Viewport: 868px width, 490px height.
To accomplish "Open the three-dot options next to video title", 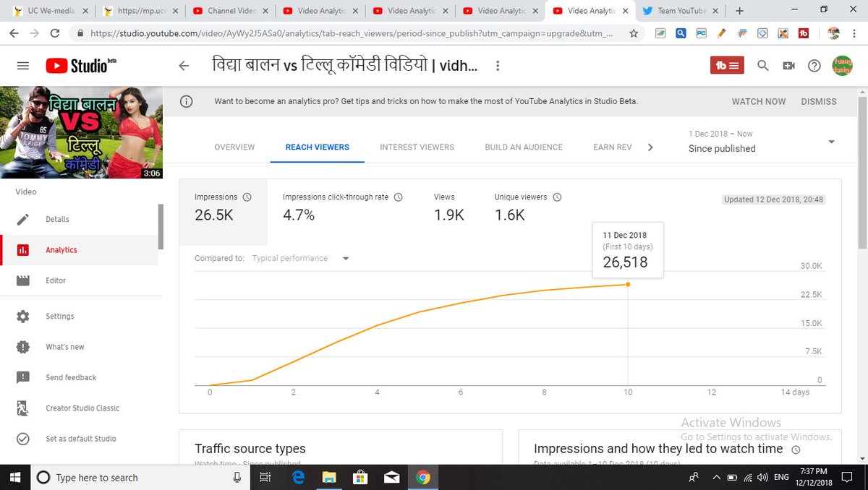I will tap(497, 66).
